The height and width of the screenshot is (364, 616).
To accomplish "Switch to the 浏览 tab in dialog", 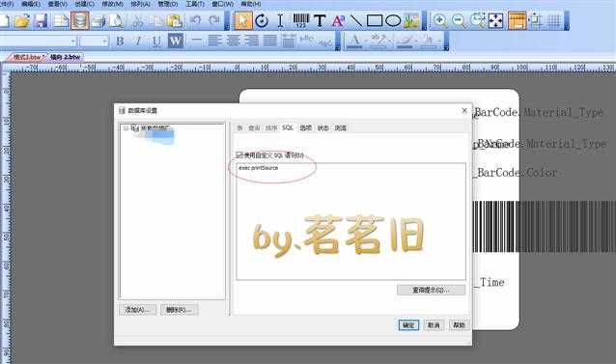I will 341,128.
